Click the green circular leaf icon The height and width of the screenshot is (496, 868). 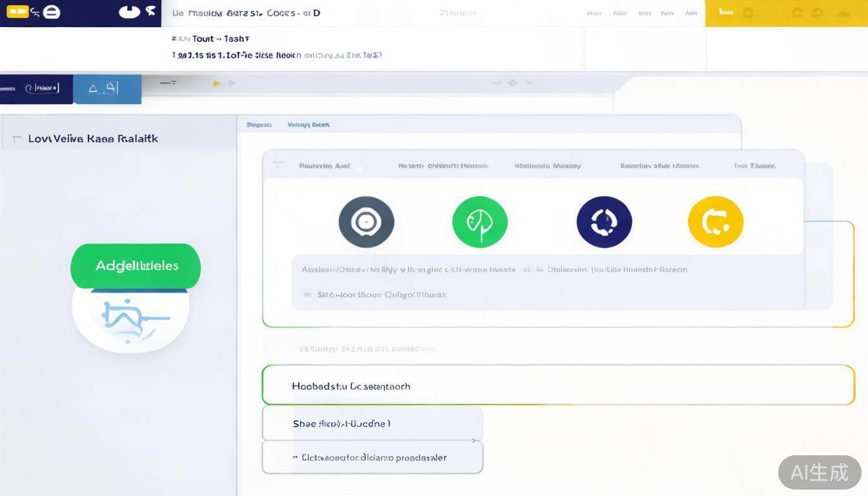tap(480, 222)
